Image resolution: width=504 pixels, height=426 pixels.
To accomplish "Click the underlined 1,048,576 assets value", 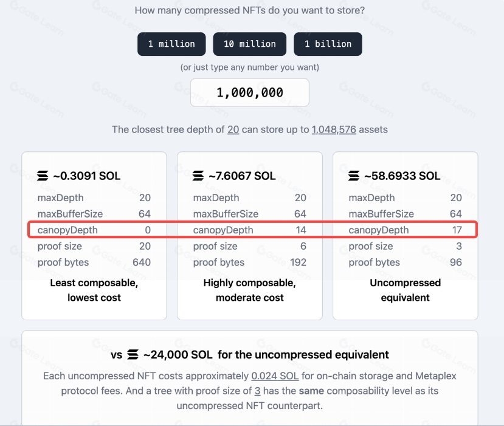I will pyautogui.click(x=334, y=129).
